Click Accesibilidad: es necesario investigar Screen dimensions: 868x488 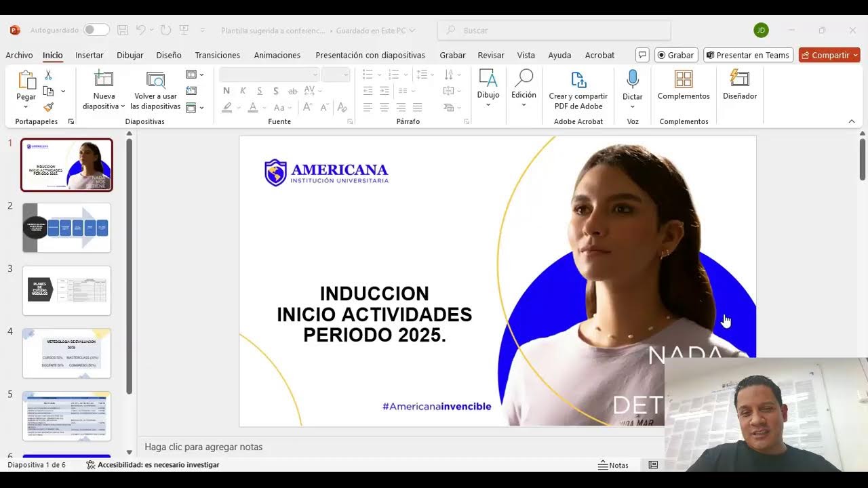[x=153, y=465]
